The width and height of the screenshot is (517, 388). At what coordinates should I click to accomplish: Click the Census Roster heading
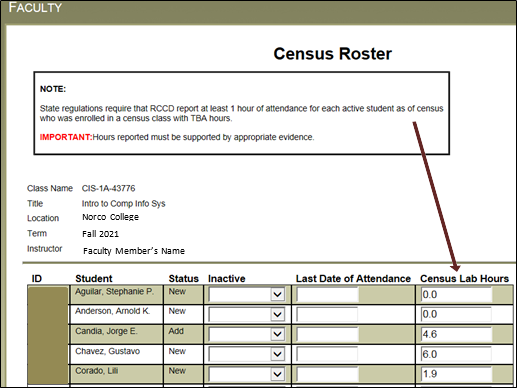(333, 54)
